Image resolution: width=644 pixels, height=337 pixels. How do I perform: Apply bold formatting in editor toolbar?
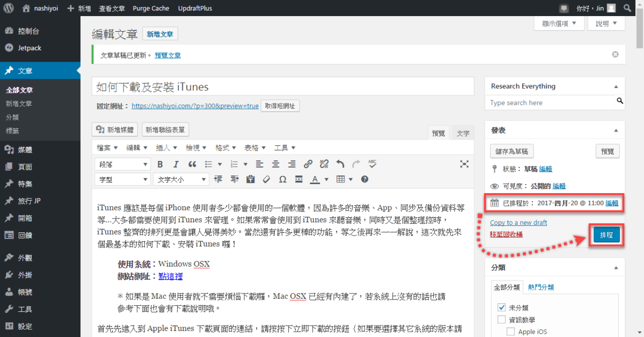coord(160,164)
